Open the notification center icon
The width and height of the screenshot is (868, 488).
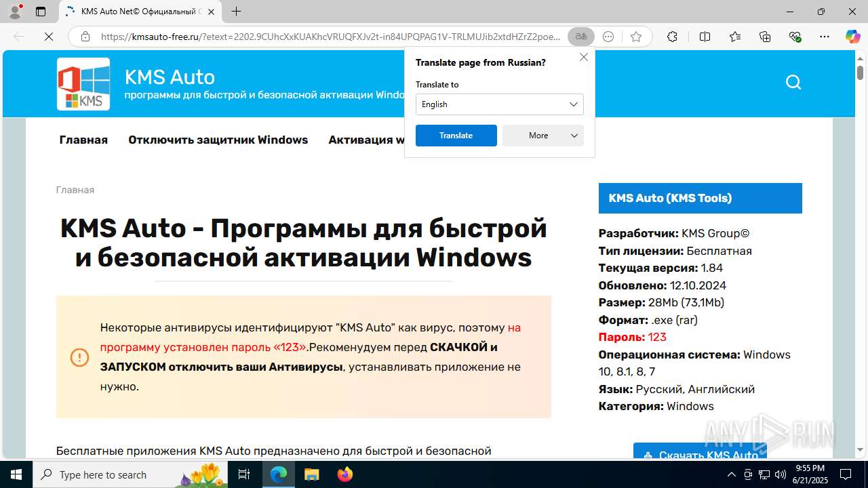point(846,474)
